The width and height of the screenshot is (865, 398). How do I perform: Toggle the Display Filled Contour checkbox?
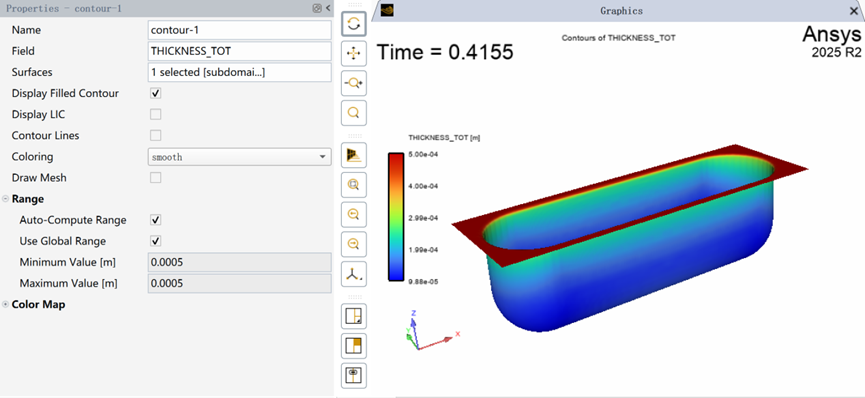[156, 93]
